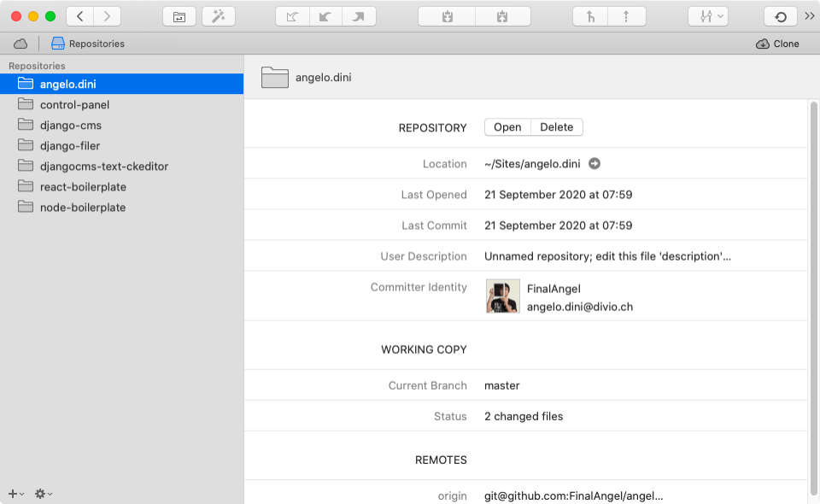Click the refresh icon in the toolbar
Image resolution: width=820 pixels, height=504 pixels.
click(780, 16)
